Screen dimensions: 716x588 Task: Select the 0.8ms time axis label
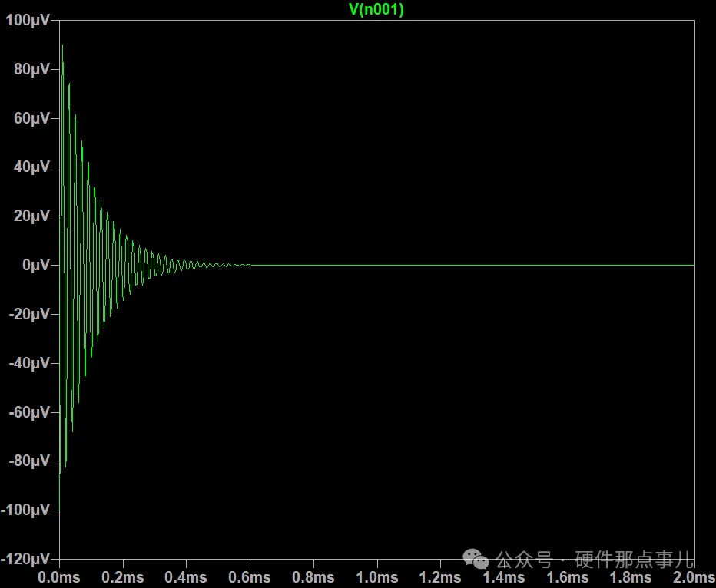click(x=313, y=577)
